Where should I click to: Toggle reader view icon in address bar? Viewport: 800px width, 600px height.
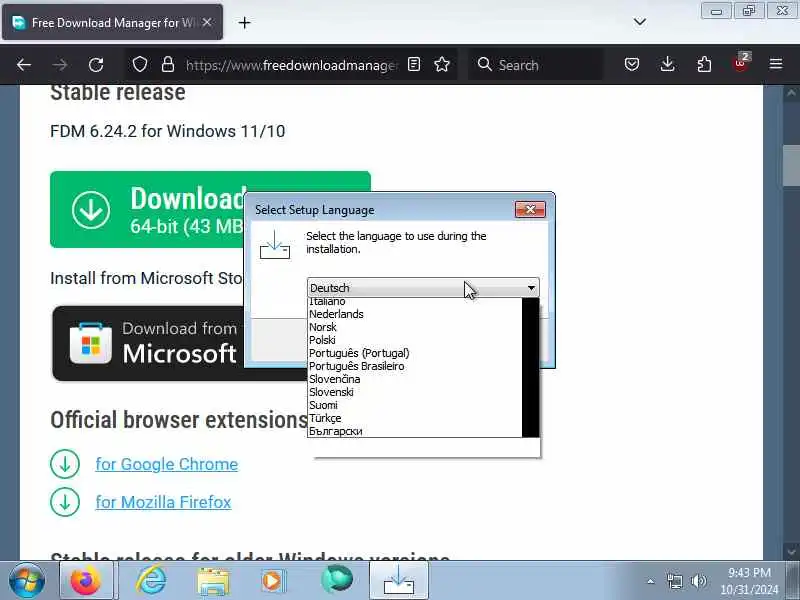tap(414, 64)
